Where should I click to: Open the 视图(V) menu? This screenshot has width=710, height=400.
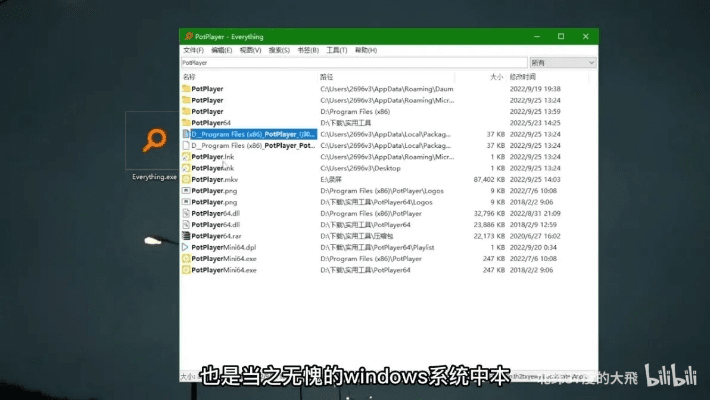[x=250, y=50]
